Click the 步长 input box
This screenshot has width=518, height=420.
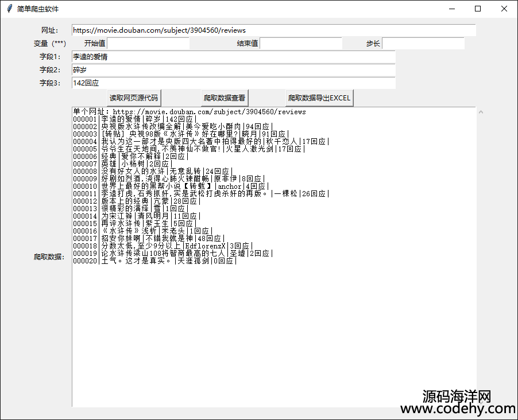(423, 44)
